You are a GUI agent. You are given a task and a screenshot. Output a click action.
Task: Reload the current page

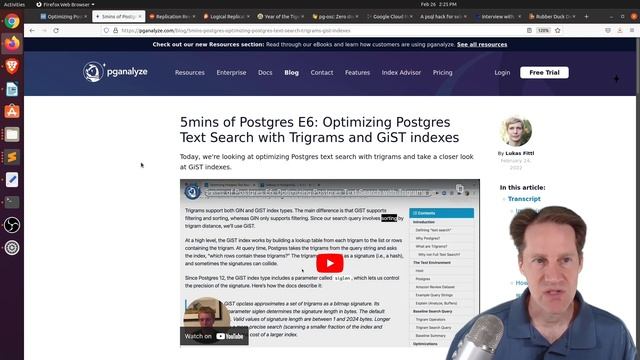tap(56, 31)
